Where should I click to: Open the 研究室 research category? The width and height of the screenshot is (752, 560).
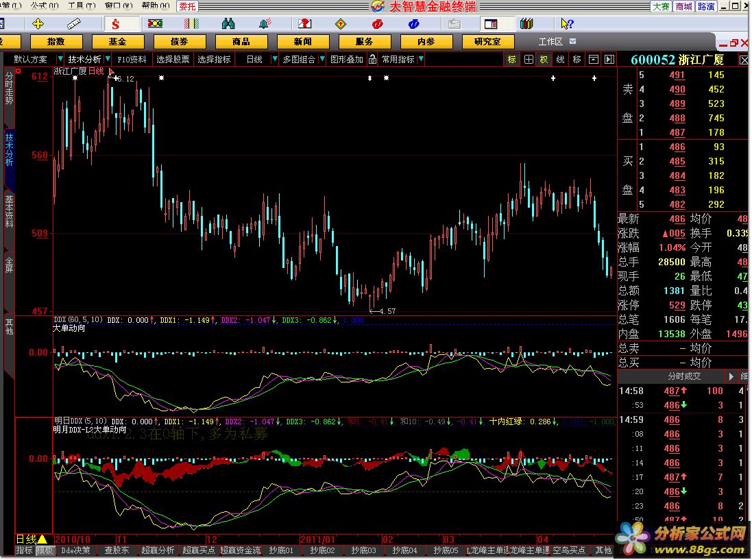[488, 42]
